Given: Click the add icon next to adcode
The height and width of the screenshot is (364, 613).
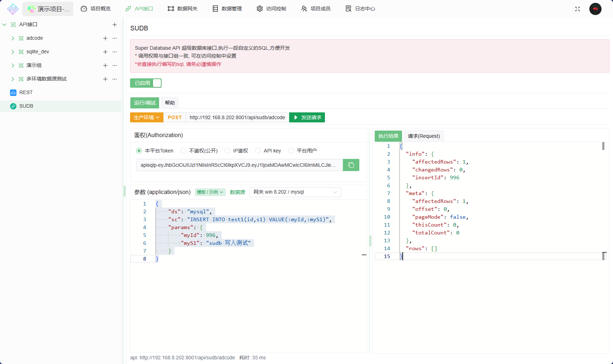Looking at the screenshot, I should 105,38.
